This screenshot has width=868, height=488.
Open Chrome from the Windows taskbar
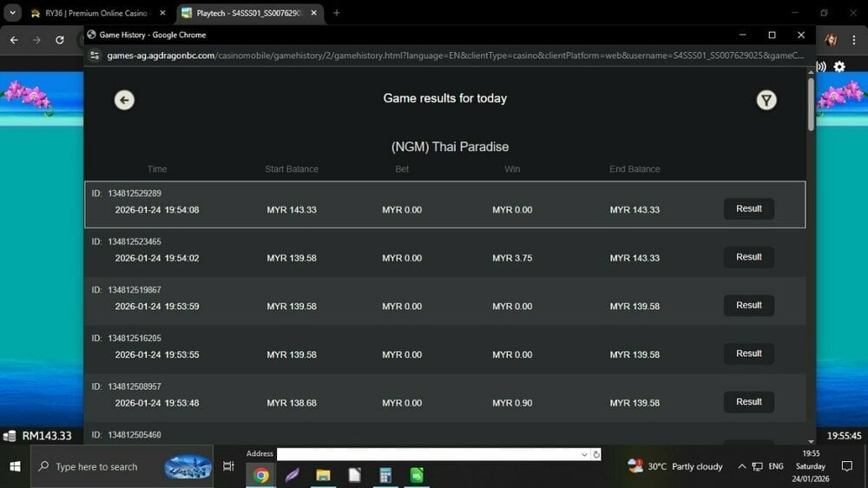tap(261, 475)
